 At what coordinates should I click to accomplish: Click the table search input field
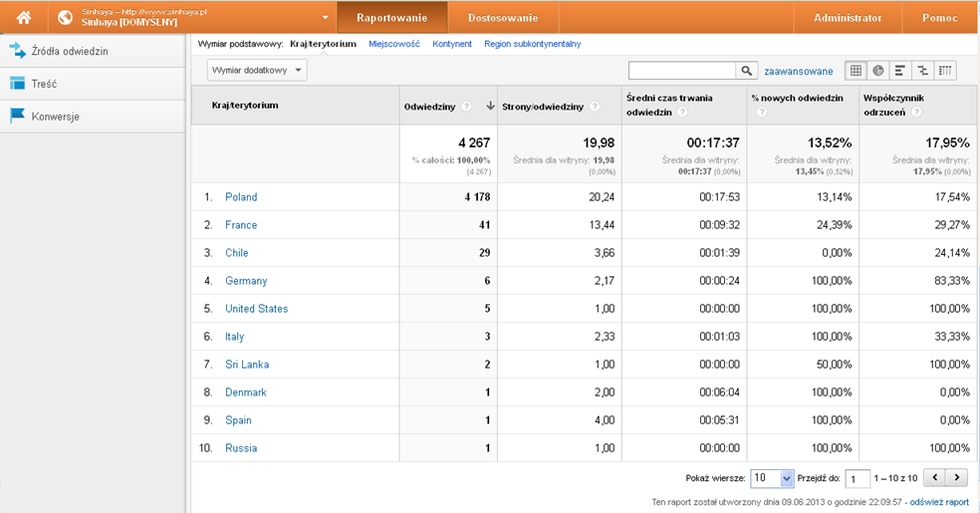(682, 71)
